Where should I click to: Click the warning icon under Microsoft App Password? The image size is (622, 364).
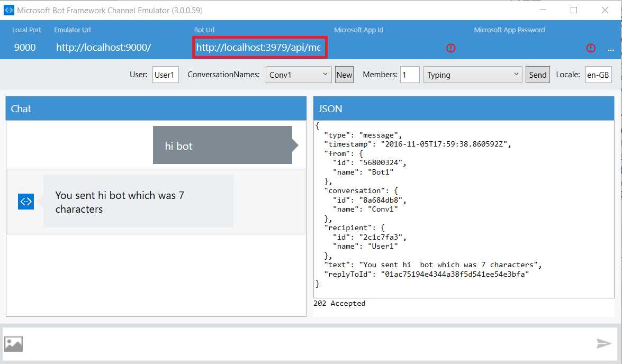point(591,48)
